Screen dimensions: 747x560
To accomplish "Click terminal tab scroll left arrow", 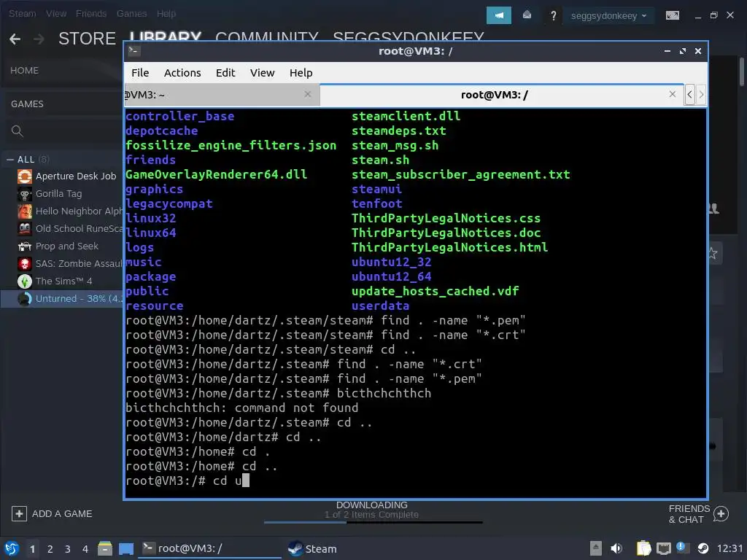I will click(689, 94).
